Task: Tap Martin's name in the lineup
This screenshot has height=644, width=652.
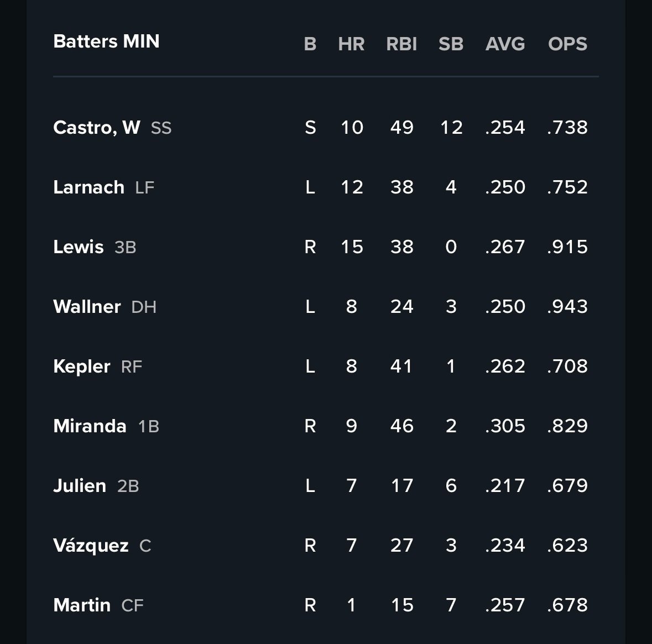Action: [82, 605]
